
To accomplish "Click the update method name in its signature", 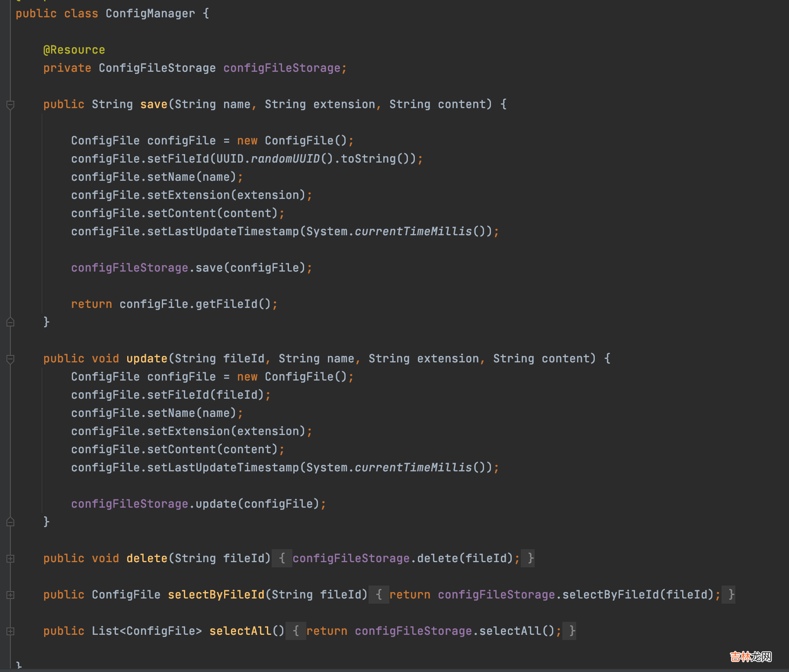I will [147, 359].
